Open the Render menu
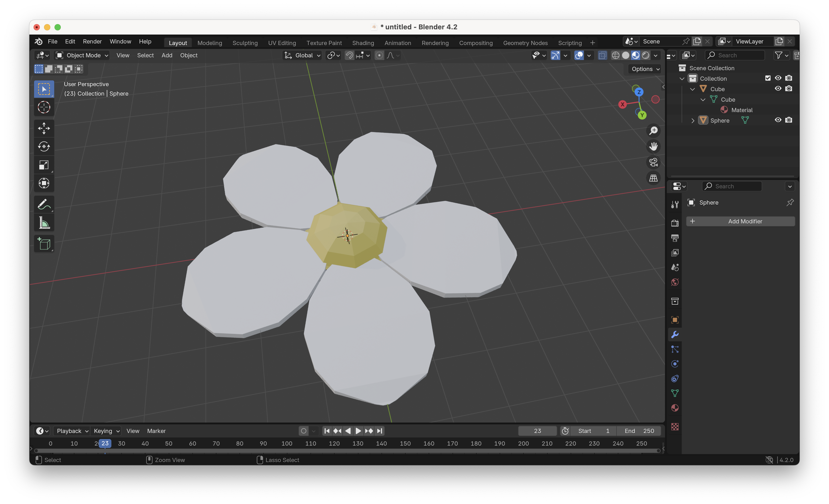Viewport: 829px width, 504px height. click(x=92, y=41)
